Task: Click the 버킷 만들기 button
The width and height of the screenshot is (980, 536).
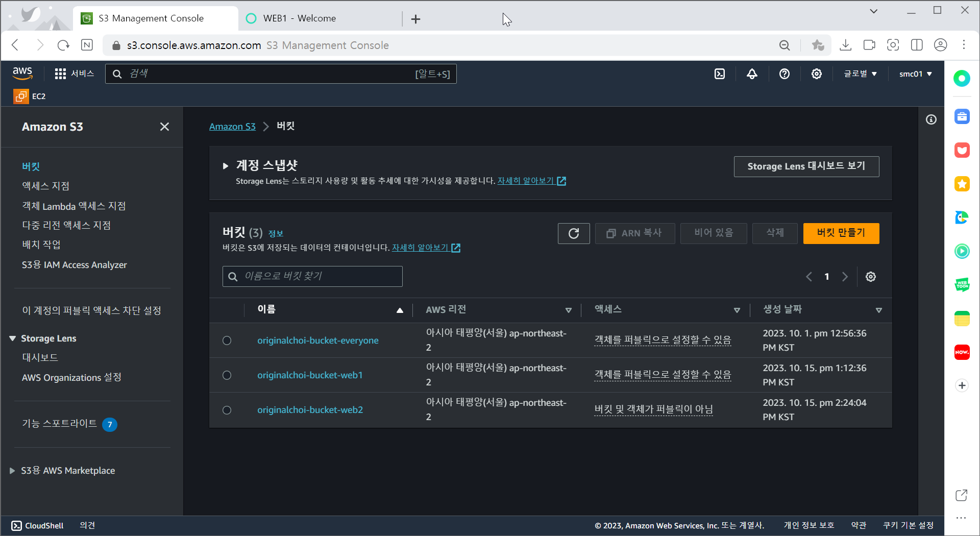Action: pyautogui.click(x=841, y=233)
